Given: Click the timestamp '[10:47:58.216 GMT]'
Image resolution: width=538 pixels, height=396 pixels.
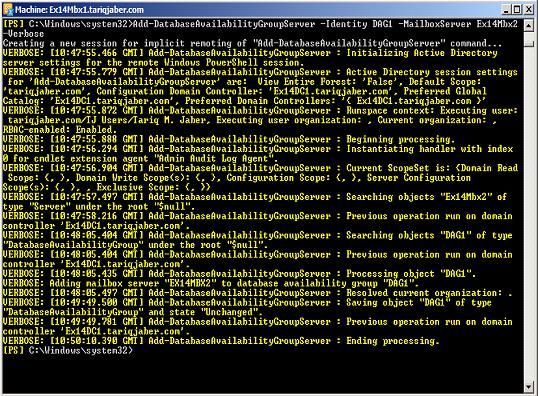Looking at the screenshot, I should [96, 216].
